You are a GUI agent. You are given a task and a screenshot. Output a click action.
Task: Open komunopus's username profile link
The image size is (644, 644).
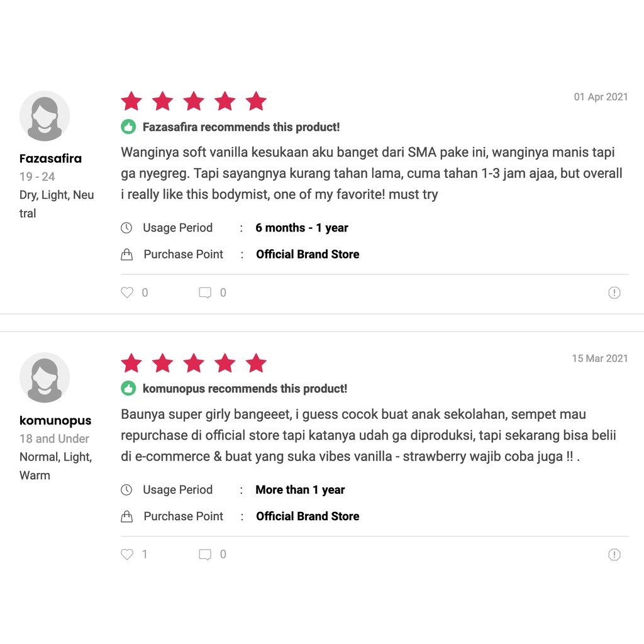tap(55, 420)
